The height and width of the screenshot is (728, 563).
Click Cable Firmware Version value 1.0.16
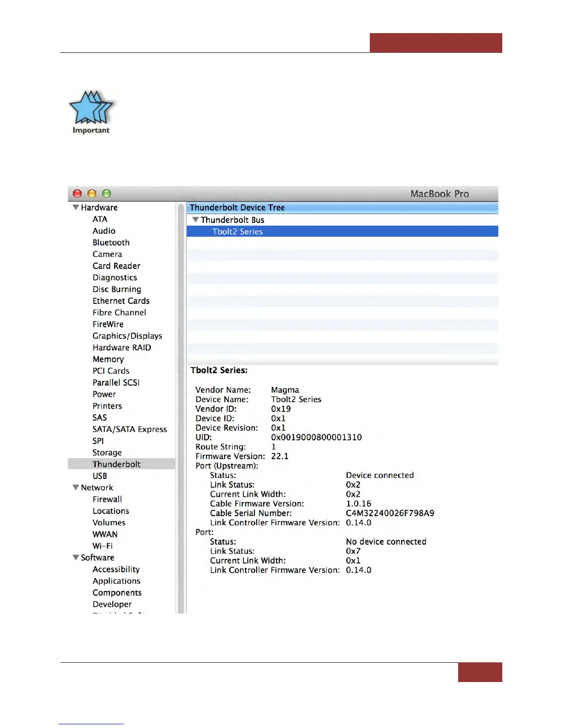359,504
